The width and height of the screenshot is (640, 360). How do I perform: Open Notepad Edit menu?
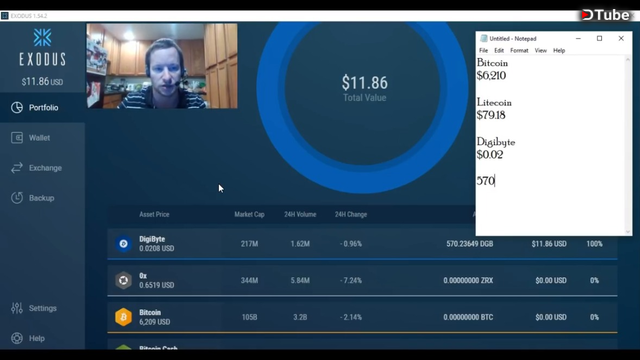[x=499, y=51]
